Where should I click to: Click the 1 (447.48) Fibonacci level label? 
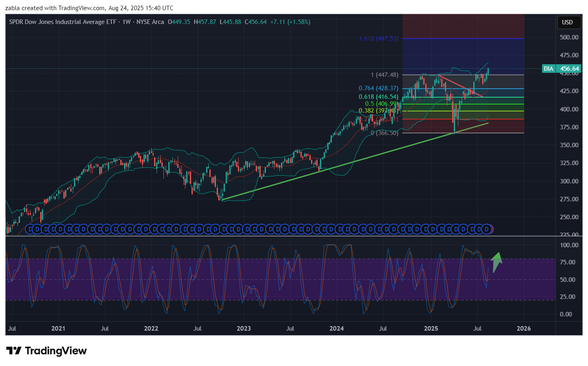(x=384, y=75)
